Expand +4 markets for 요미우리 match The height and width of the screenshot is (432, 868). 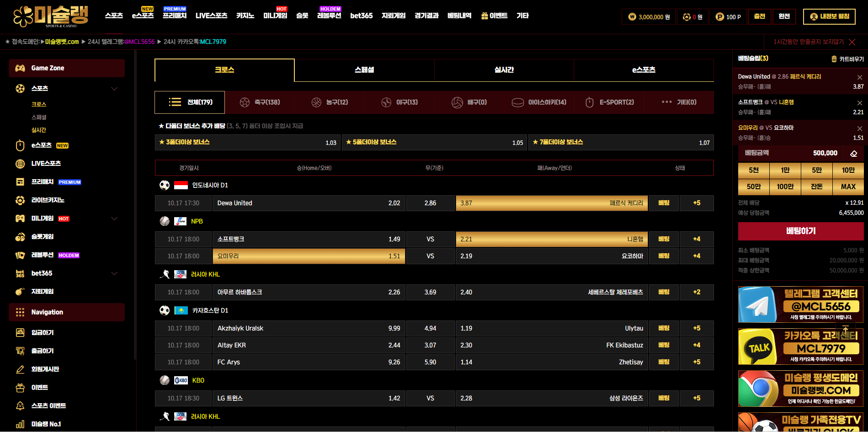pyautogui.click(x=697, y=256)
